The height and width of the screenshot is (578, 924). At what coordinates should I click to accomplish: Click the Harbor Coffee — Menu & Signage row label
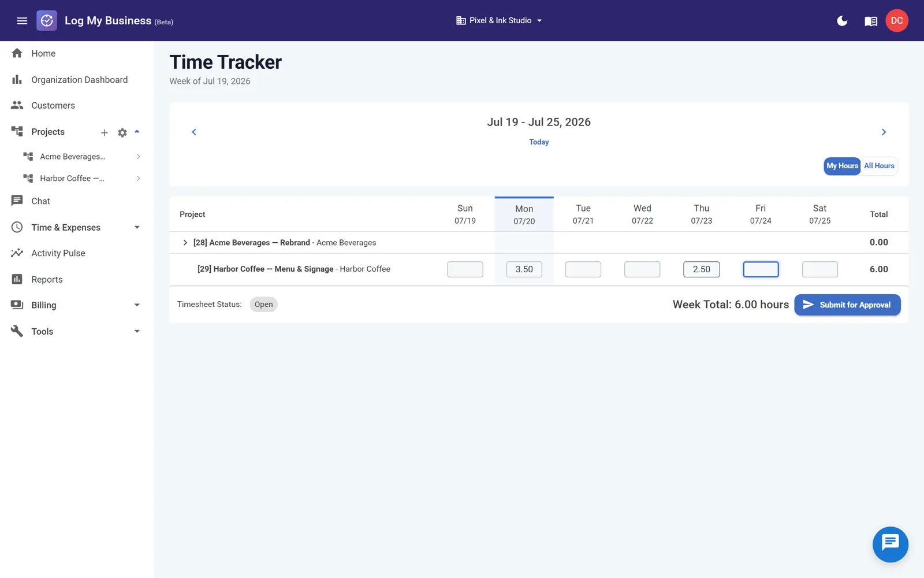[x=294, y=269]
